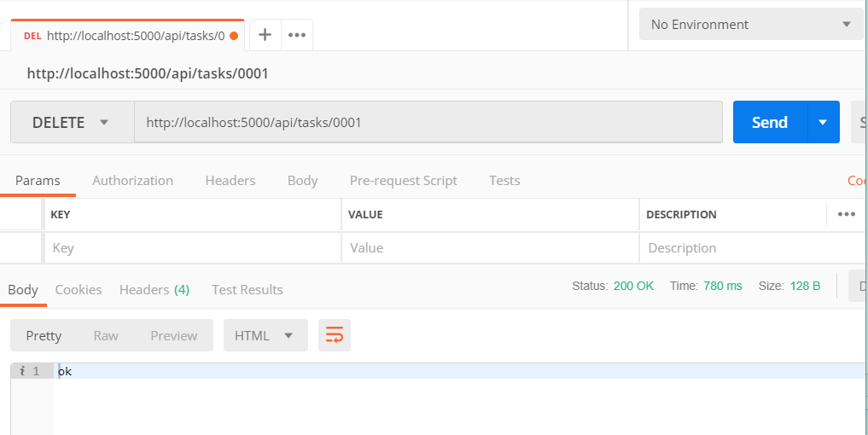Viewport: 868px width, 435px height.
Task: Open the response Headers (4) tab
Action: point(154,290)
